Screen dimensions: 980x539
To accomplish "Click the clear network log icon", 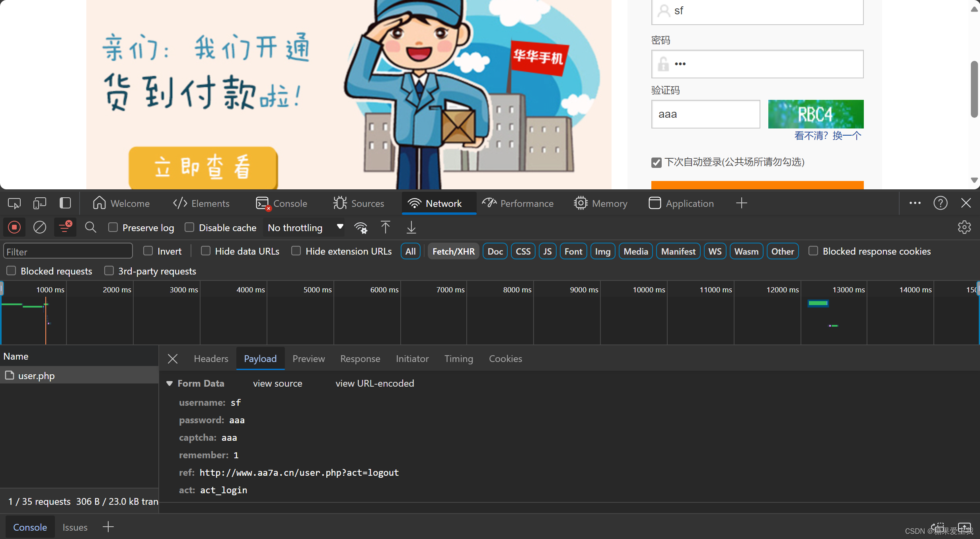I will pyautogui.click(x=40, y=227).
